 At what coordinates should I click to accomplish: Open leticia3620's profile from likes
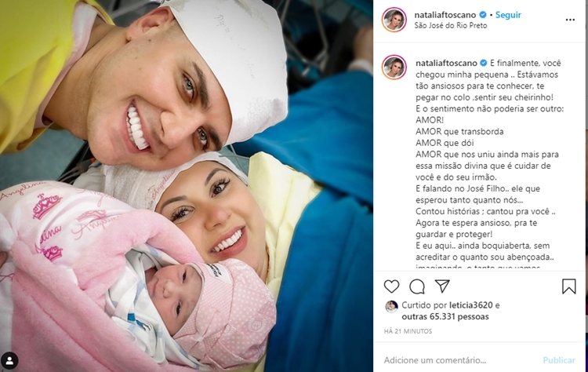(x=471, y=305)
